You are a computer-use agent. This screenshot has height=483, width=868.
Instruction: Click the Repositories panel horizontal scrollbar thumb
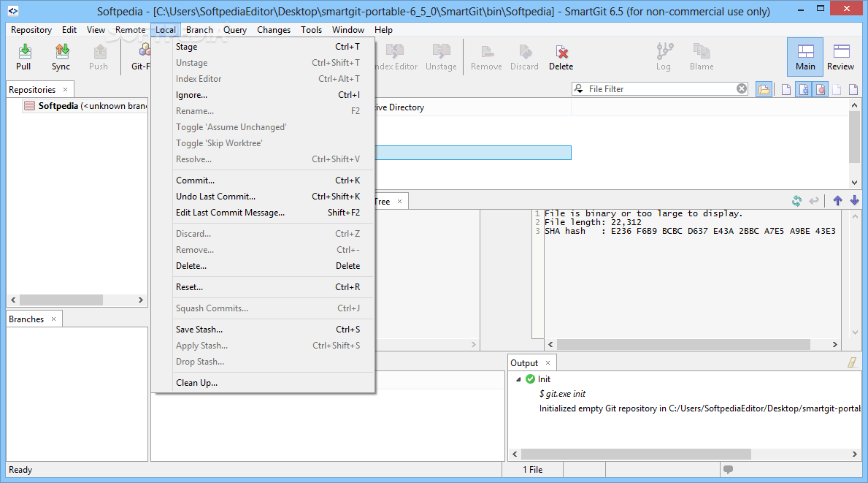click(61, 300)
